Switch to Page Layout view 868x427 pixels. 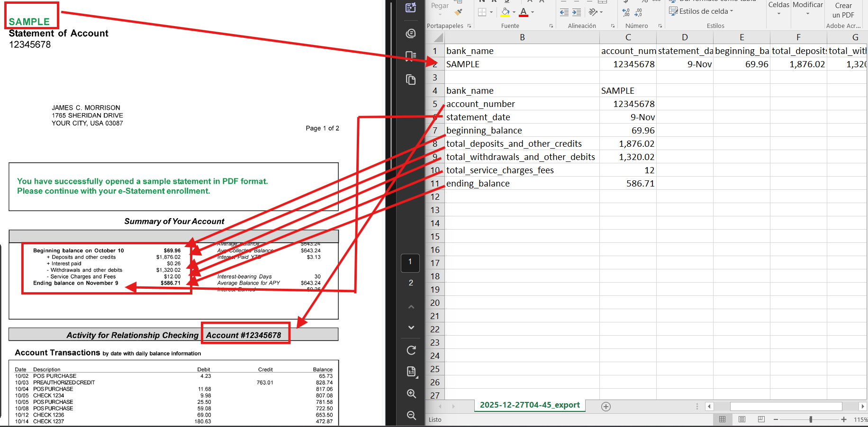[x=742, y=419]
